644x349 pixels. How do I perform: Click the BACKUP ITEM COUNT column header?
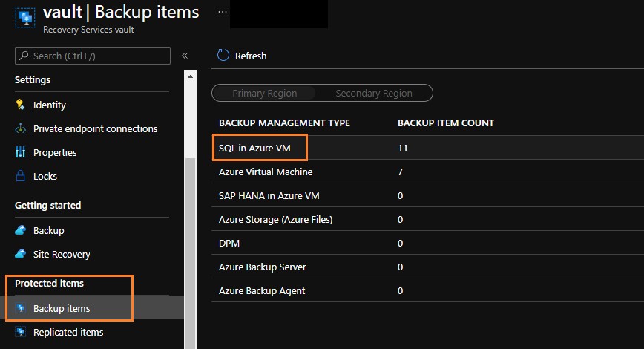[x=446, y=123]
